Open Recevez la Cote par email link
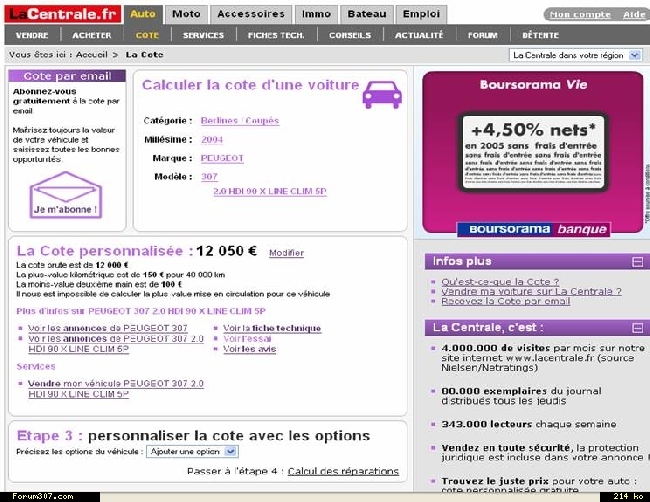Image resolution: width=650 pixels, height=502 pixels. coord(505,301)
